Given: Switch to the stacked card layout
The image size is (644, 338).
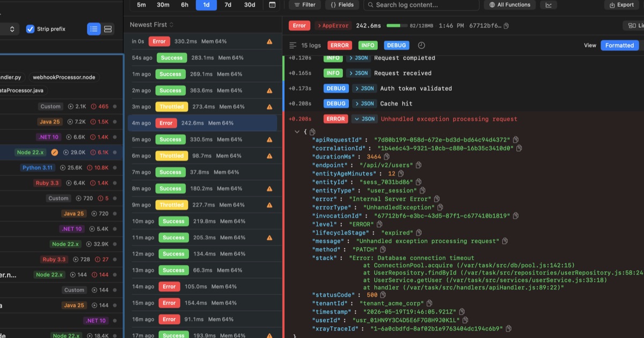Looking at the screenshot, I should [x=108, y=29].
